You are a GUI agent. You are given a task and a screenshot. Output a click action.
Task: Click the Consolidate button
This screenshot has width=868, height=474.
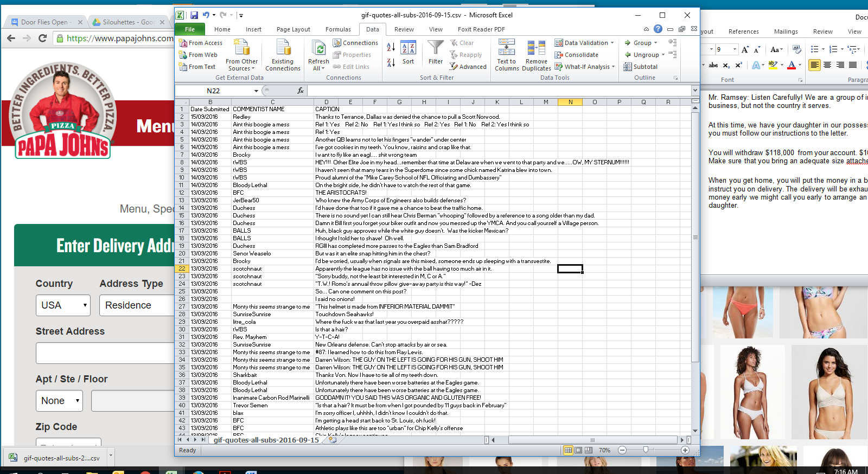point(576,55)
